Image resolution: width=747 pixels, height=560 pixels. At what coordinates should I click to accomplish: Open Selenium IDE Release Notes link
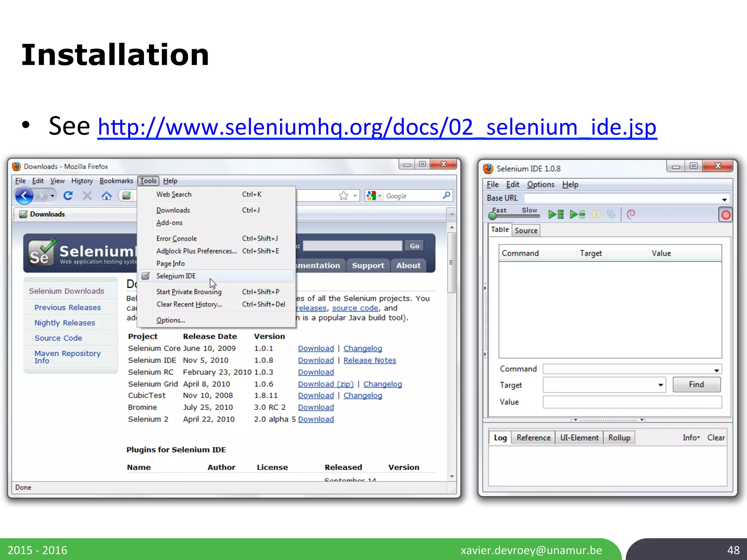[x=369, y=360]
